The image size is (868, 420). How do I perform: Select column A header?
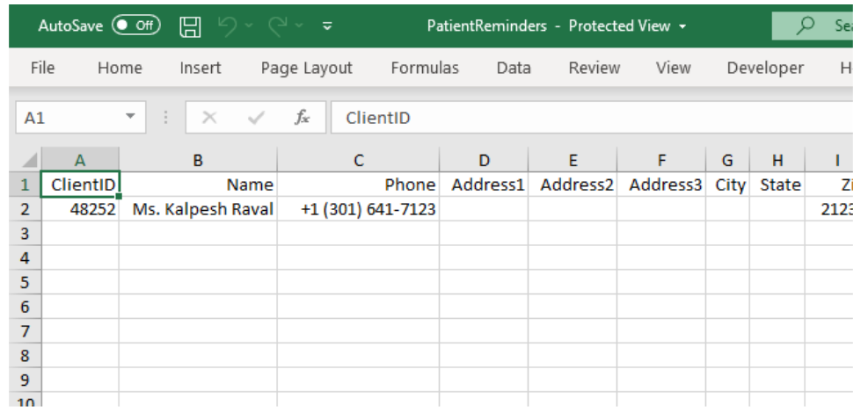click(x=80, y=161)
